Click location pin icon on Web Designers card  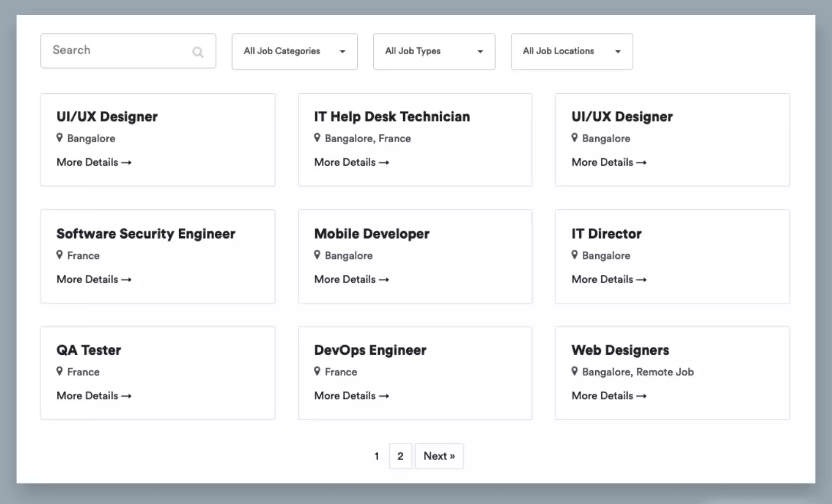575,371
